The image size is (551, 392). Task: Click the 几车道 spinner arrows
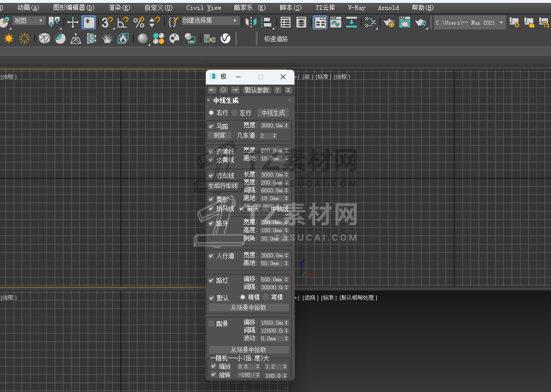point(275,135)
